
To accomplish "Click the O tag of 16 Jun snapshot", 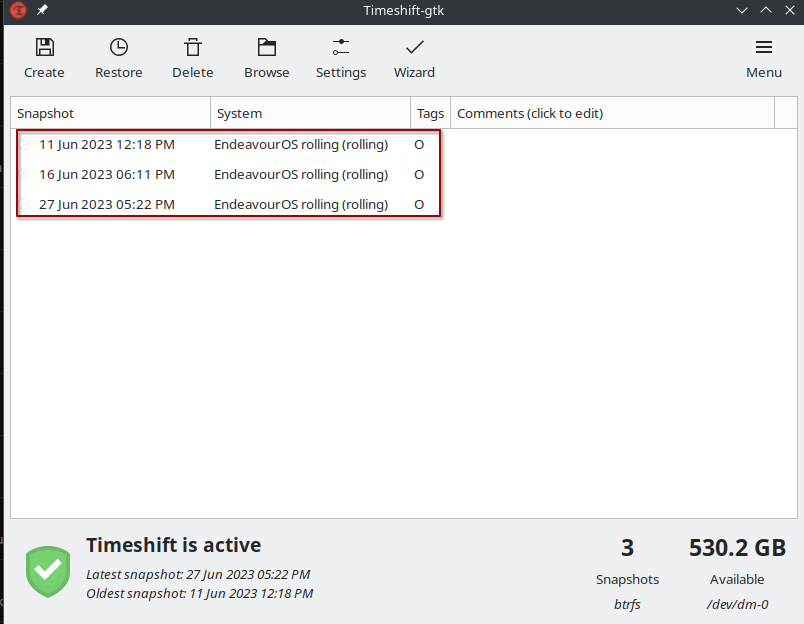I will tap(419, 174).
